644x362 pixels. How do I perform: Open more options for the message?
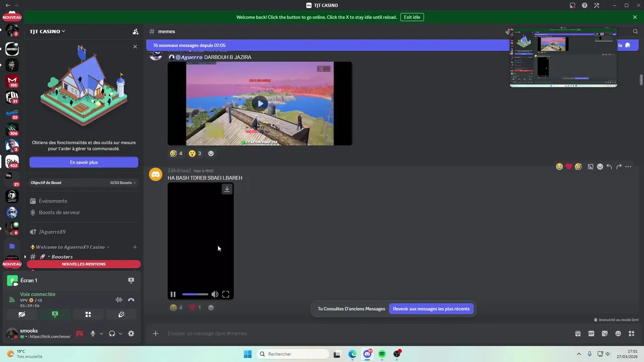point(628,166)
